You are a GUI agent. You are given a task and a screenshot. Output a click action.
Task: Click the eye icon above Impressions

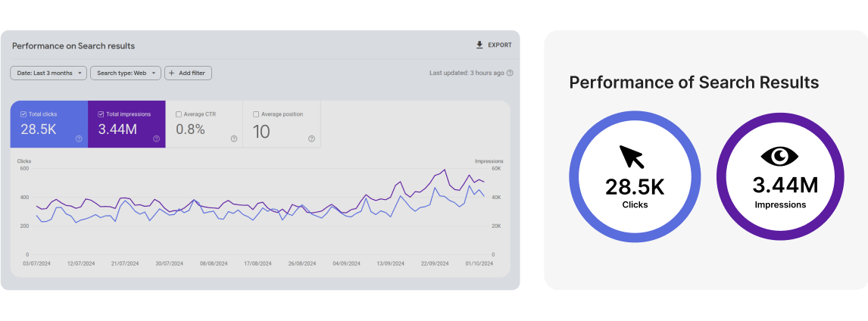pyautogui.click(x=779, y=156)
